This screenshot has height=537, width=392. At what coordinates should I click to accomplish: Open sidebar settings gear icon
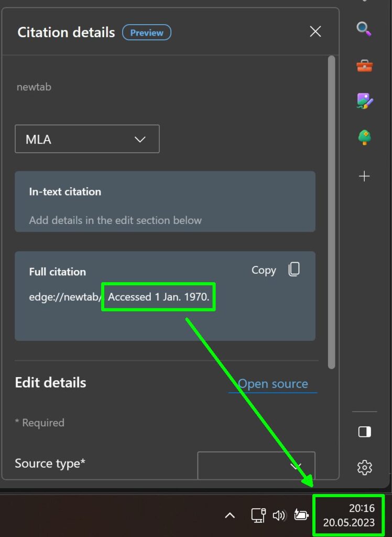point(365,467)
